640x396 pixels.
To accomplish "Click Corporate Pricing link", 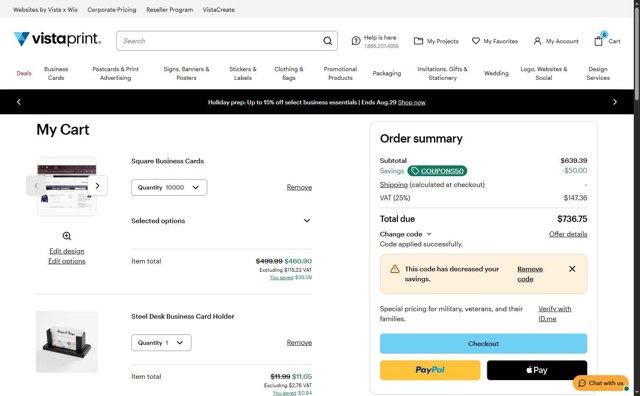I will [x=112, y=9].
